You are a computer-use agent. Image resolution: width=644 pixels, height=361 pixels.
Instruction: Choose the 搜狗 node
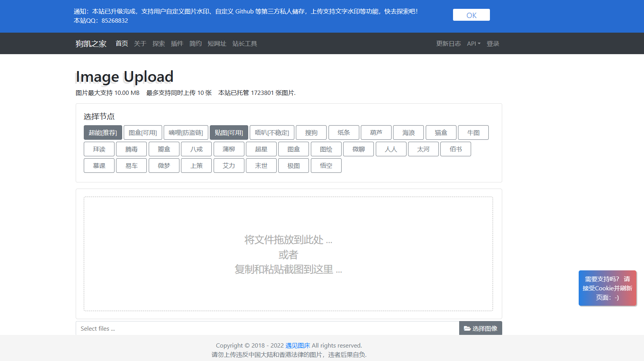pyautogui.click(x=311, y=132)
